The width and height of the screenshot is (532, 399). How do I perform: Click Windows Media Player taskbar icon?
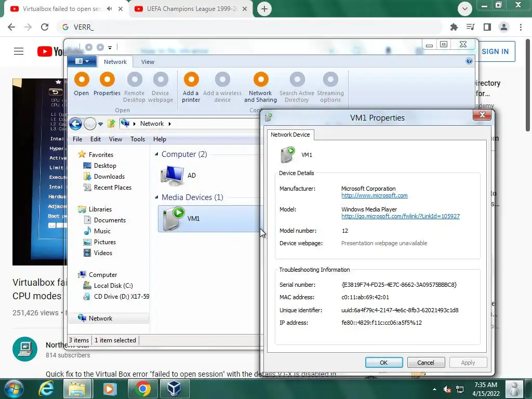(110, 389)
